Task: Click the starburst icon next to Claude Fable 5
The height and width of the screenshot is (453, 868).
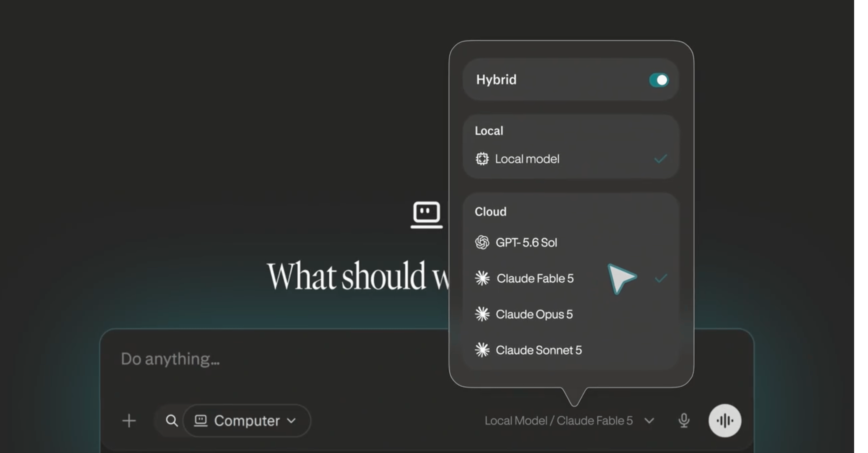Action: coord(482,279)
